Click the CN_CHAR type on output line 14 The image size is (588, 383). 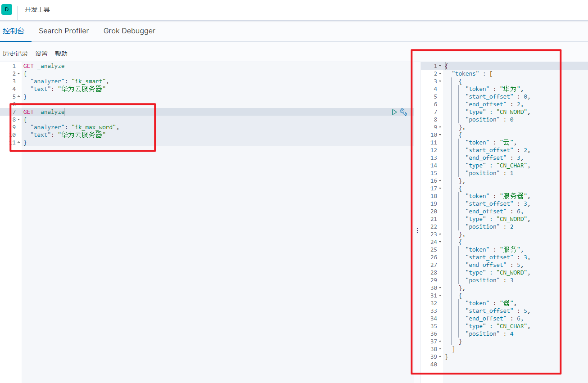click(x=512, y=166)
